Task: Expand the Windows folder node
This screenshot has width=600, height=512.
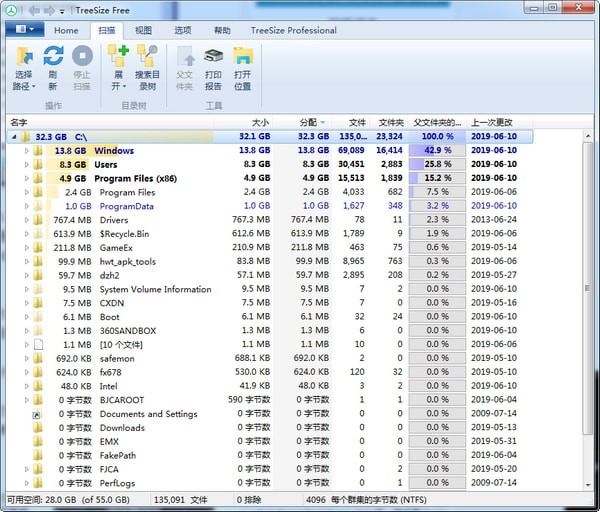Action: [x=27, y=151]
